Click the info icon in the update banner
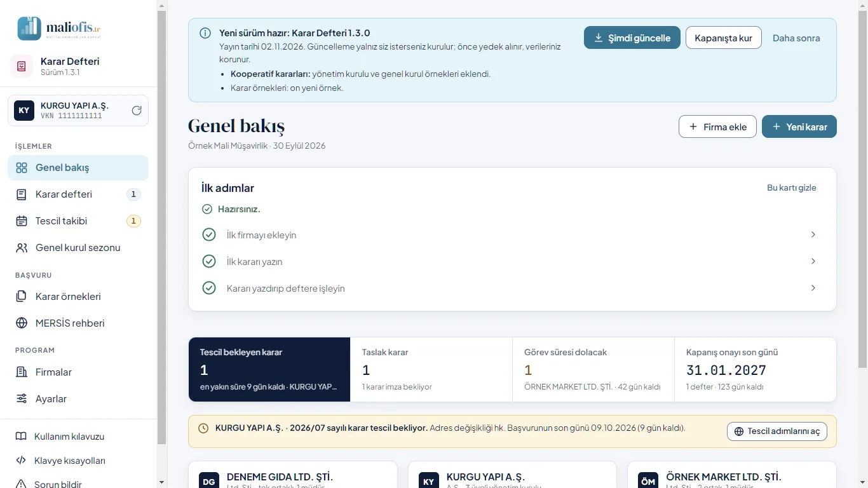 [x=205, y=33]
